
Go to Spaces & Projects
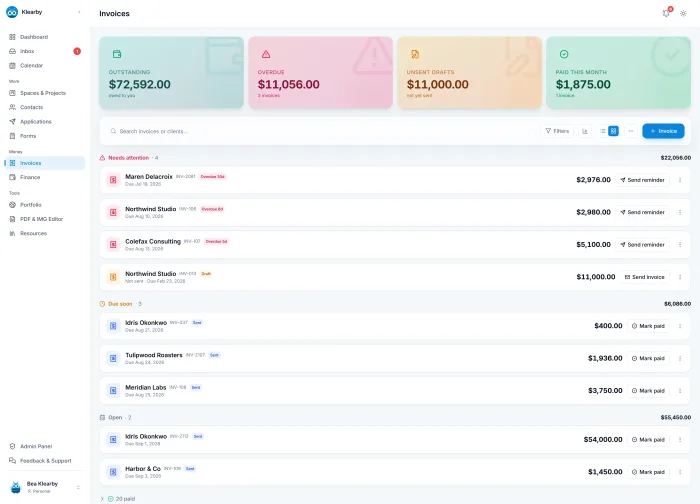point(45,93)
